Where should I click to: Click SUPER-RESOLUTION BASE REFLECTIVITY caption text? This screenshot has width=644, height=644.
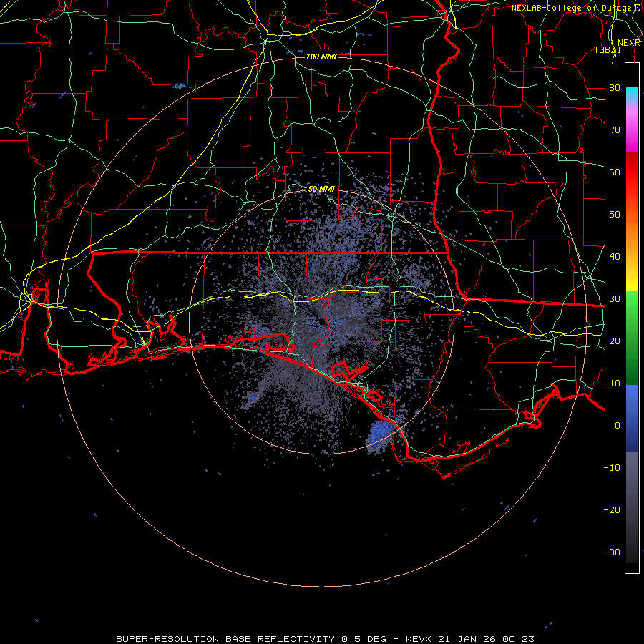pos(225,639)
